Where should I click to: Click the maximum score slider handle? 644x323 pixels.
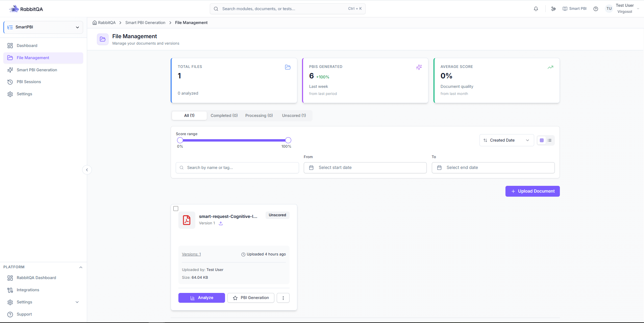288,140
